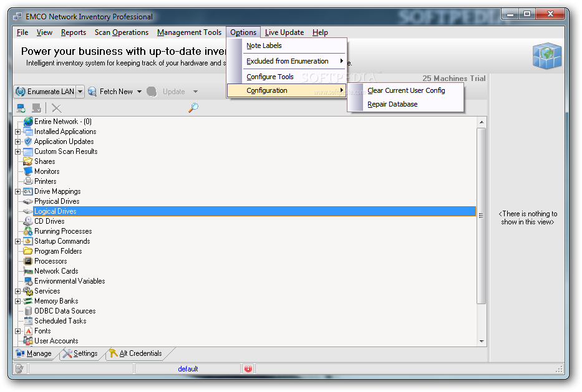Choose Note Labels from Options menu
The image size is (582, 392).
tap(286, 45)
